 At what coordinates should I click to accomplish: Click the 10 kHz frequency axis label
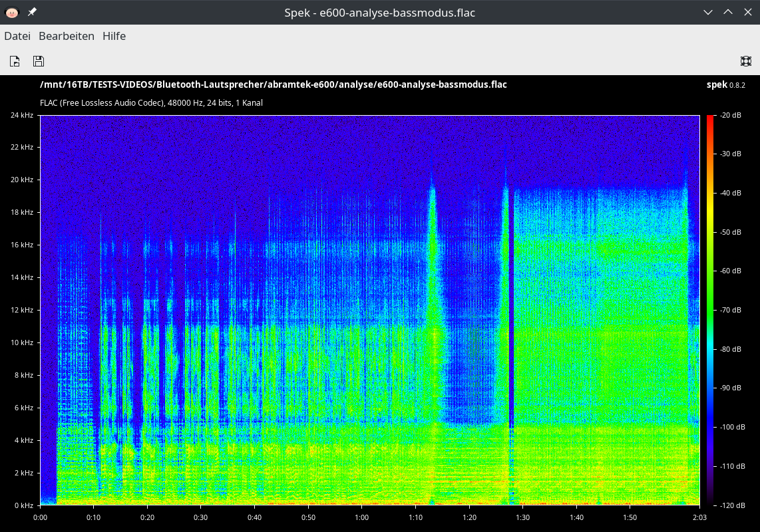coord(22,342)
